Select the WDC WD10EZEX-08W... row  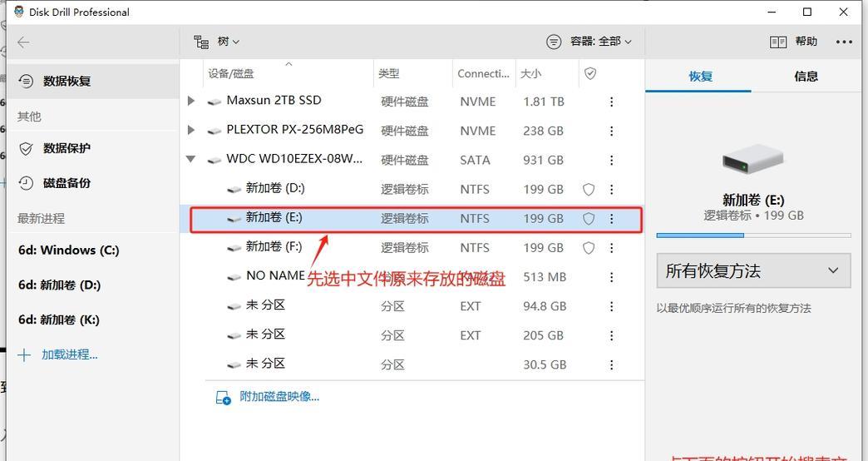tap(412, 160)
